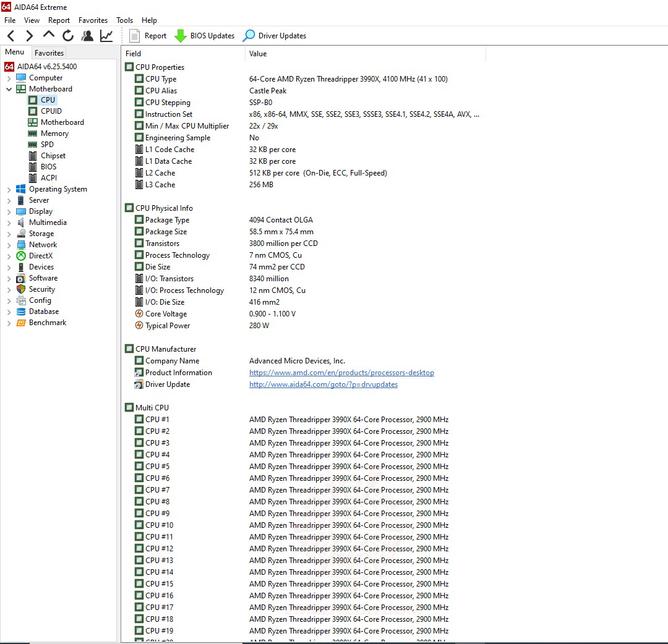Viewport: 668px width, 644px height.
Task: Click the Database icon in tree
Action: pyautogui.click(x=21, y=311)
